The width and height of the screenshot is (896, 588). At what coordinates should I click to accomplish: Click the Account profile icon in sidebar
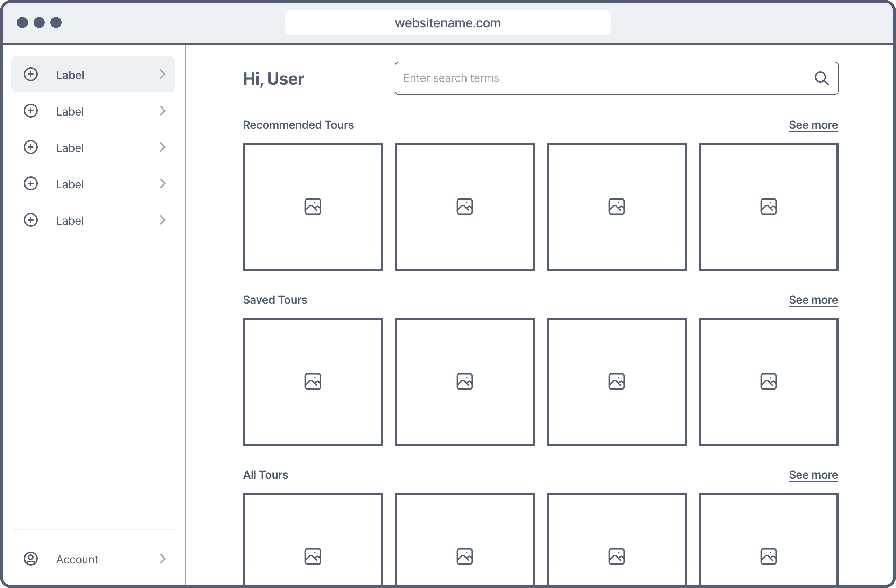[x=31, y=559]
